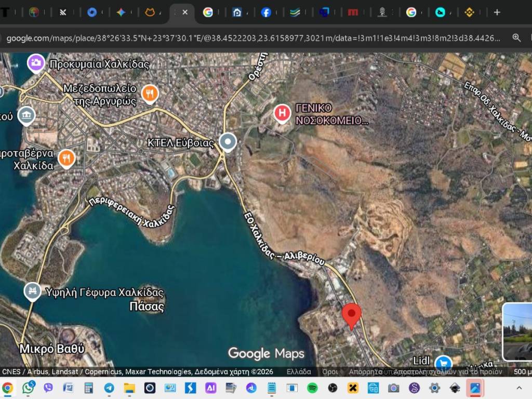The image size is (532, 399).
Task: Switch to the Binance tab
Action: click(x=469, y=12)
